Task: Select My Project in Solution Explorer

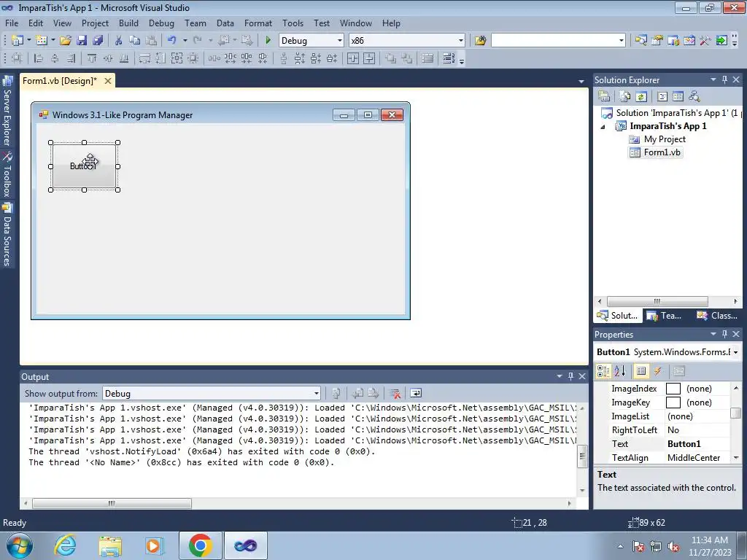Action: tap(657, 139)
